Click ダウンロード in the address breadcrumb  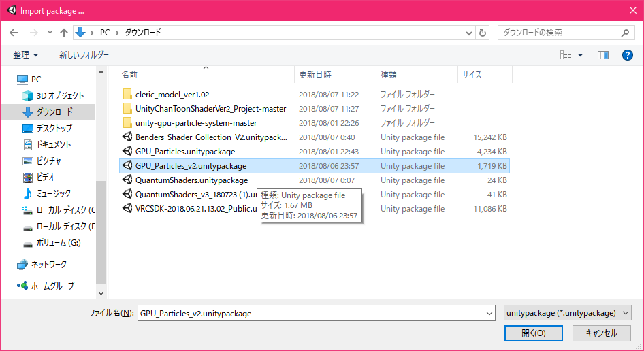[143, 33]
